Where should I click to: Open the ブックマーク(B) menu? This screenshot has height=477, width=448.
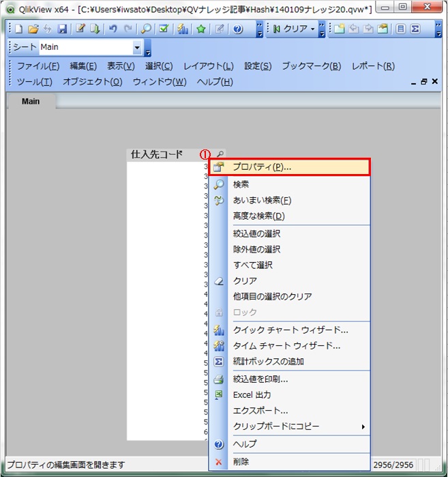coord(312,66)
